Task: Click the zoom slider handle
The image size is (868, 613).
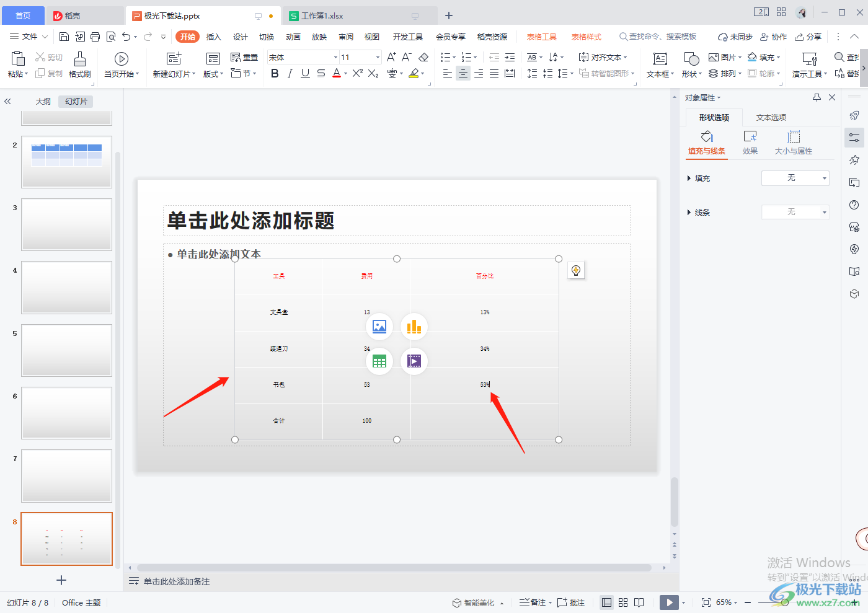Action: point(785,602)
